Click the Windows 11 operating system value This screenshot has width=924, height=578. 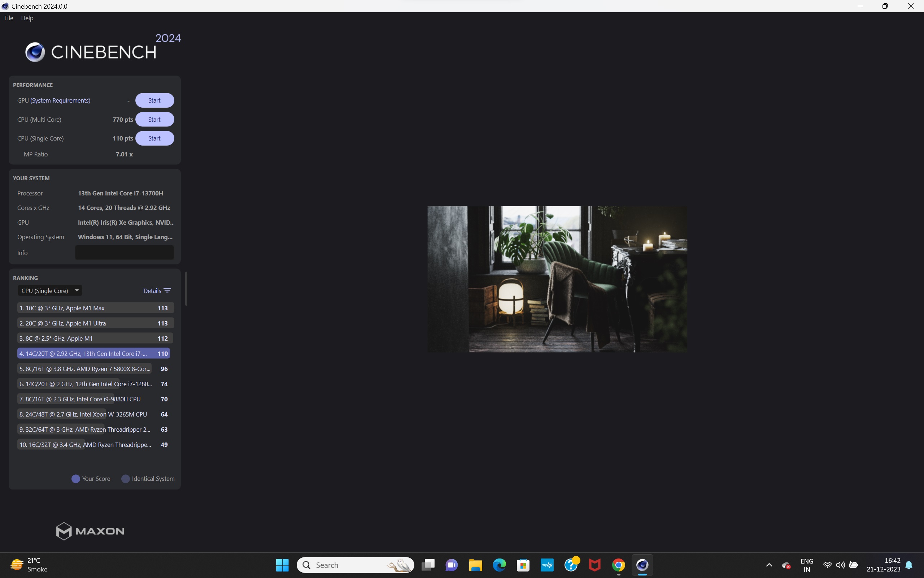click(x=125, y=237)
